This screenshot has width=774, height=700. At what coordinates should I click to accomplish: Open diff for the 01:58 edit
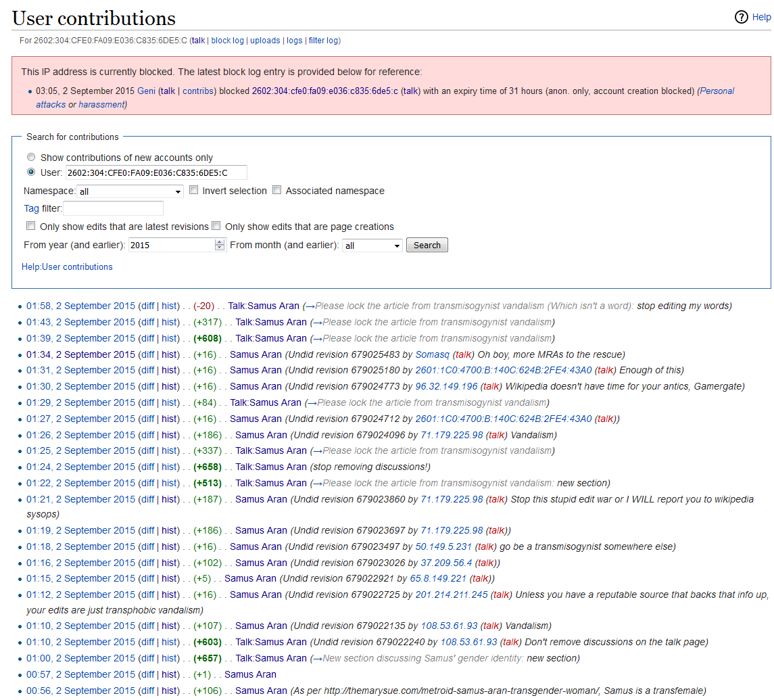coord(147,306)
